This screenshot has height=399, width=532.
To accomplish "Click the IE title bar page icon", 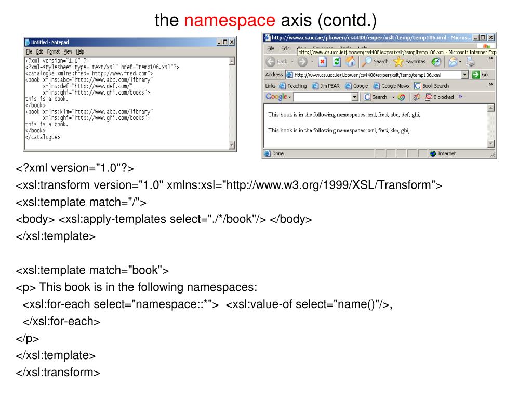I will 267,37.
